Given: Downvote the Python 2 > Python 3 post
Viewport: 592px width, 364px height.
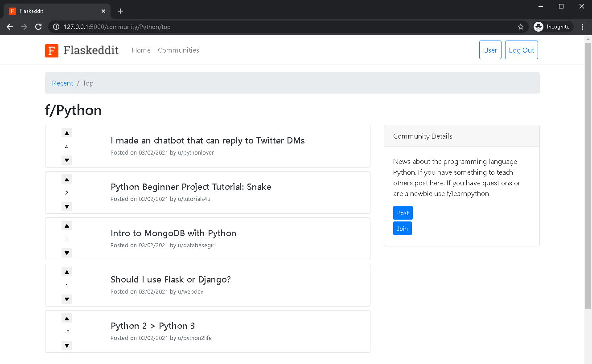Looking at the screenshot, I should point(66,346).
